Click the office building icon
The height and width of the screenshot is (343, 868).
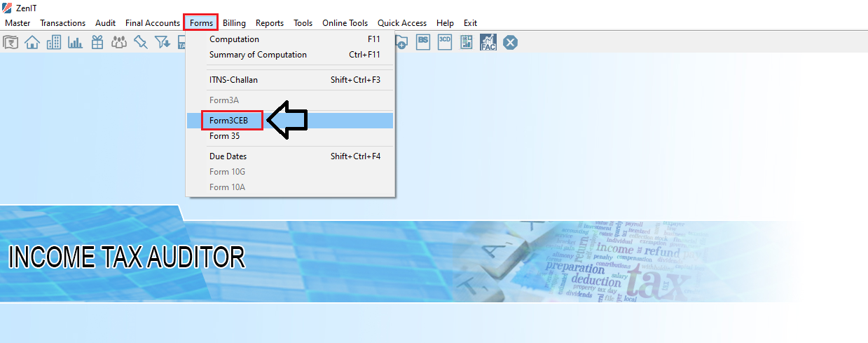coord(54,43)
